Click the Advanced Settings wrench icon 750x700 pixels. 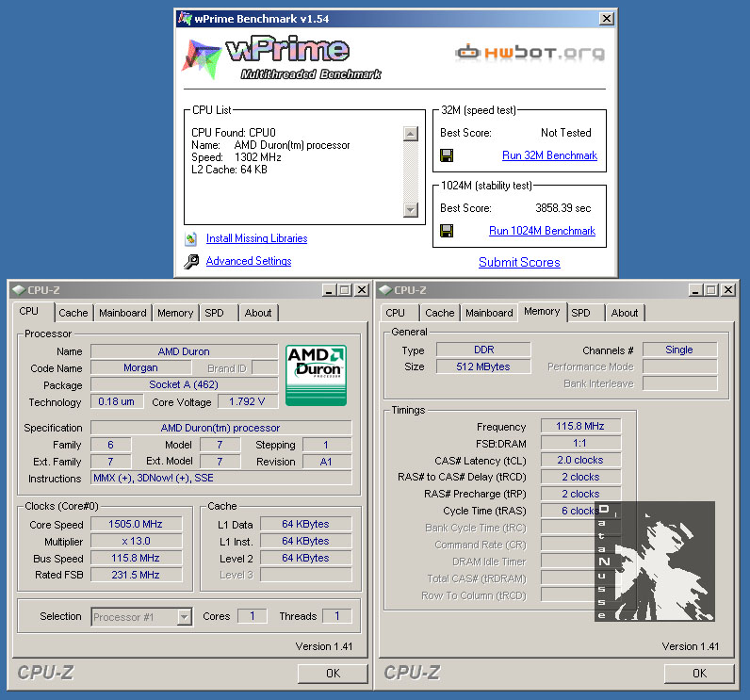[x=191, y=261]
